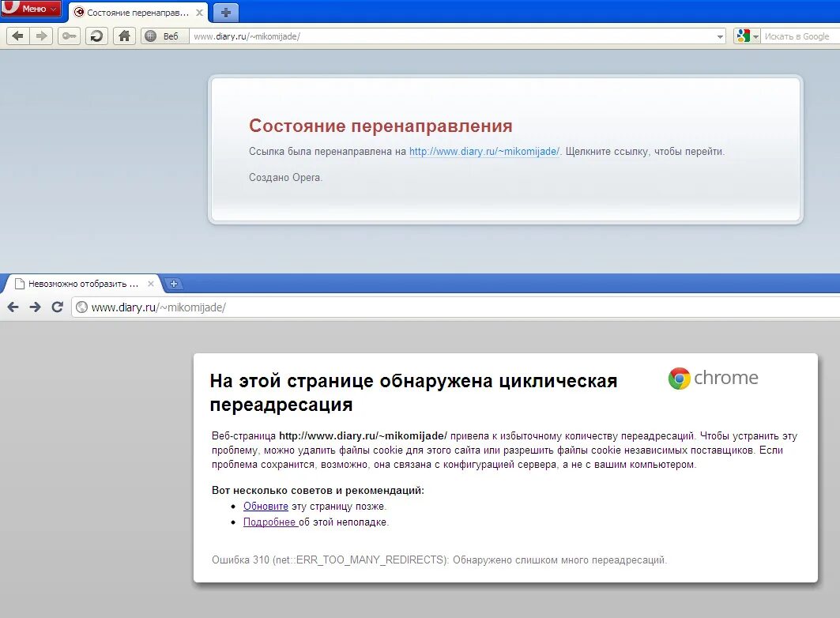Click the 'Подробнее' link about the error
This screenshot has height=618, width=840.
pyautogui.click(x=269, y=522)
